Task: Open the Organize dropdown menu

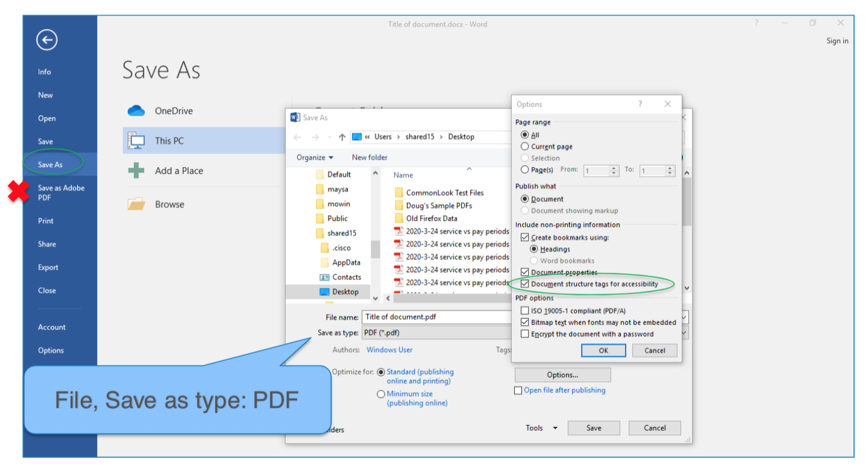Action: 315,157
